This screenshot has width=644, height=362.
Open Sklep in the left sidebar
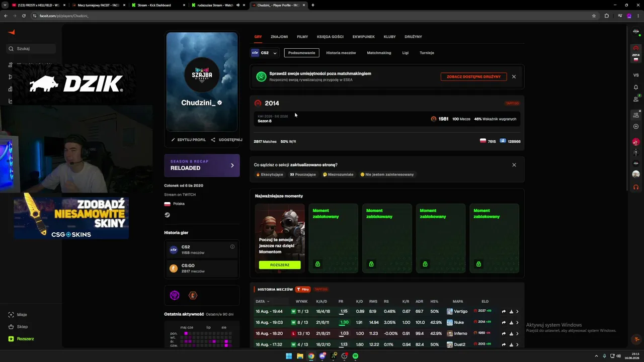tap(18, 327)
